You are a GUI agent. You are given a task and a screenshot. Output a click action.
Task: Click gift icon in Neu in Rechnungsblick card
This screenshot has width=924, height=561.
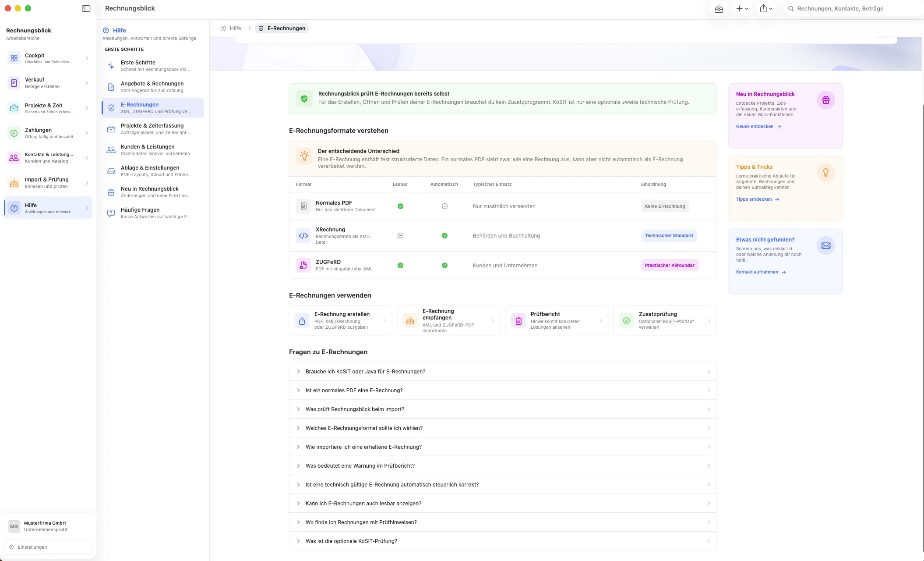coord(825,100)
